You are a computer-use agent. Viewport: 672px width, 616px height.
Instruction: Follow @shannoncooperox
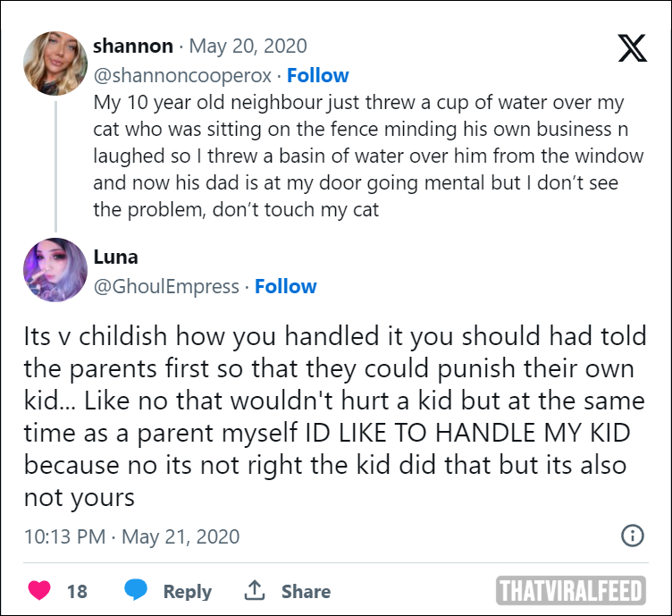pos(317,75)
